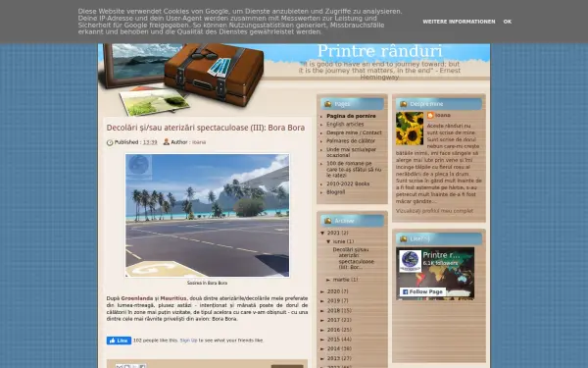Expand the 2019 archive year
The height and width of the screenshot is (368, 588).
[322, 301]
